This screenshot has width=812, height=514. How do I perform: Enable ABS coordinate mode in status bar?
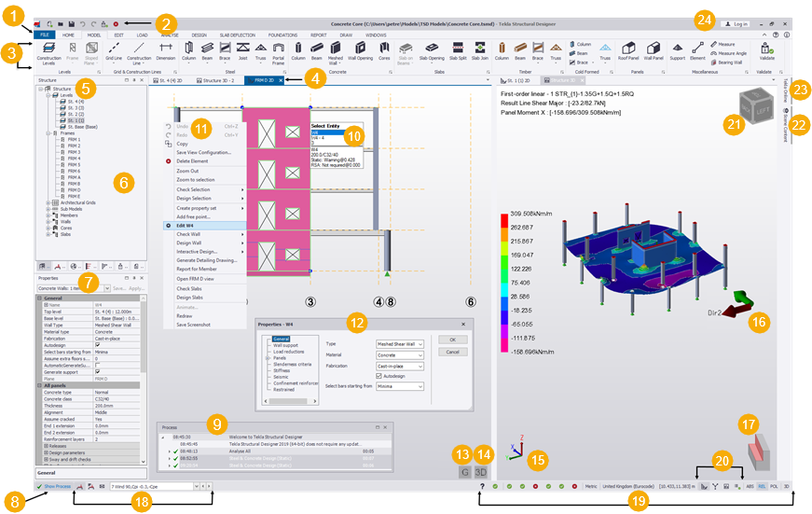pos(750,487)
